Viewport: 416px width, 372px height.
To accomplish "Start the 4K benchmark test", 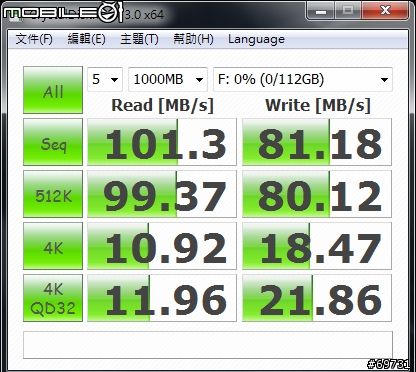I will (x=53, y=246).
